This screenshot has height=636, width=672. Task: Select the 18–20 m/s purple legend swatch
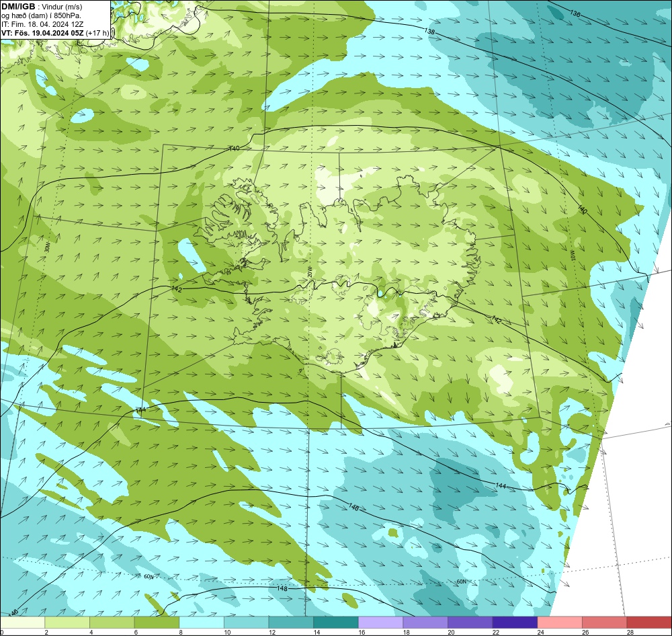point(425,622)
